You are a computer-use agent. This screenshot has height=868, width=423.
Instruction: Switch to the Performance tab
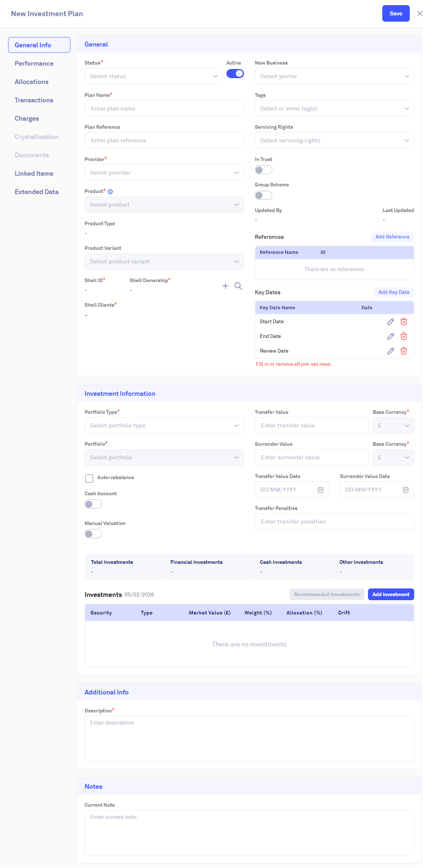pos(34,63)
